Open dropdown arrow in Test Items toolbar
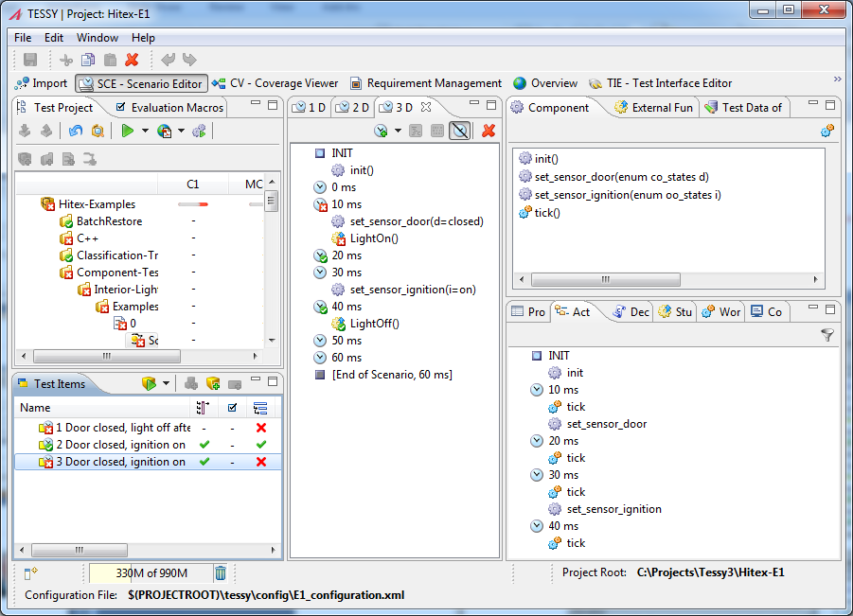The image size is (853, 616). click(x=166, y=383)
